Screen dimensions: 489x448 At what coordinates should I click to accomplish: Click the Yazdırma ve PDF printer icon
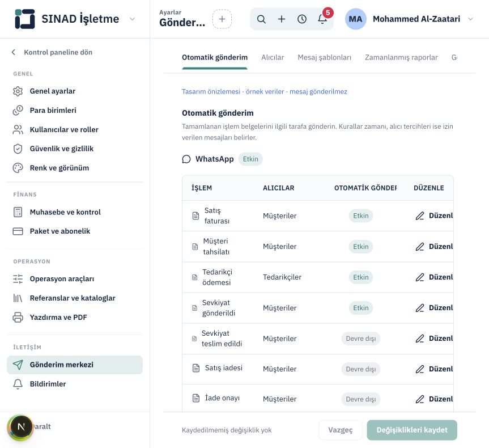(18, 317)
